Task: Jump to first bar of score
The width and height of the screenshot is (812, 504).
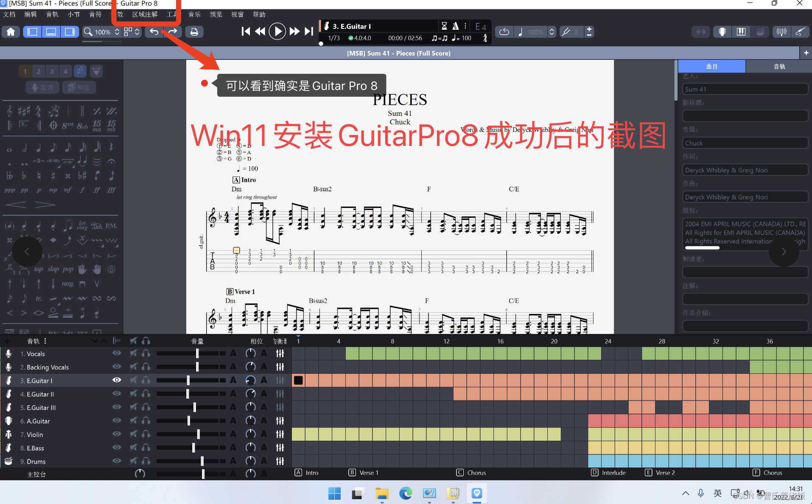Action: [245, 31]
